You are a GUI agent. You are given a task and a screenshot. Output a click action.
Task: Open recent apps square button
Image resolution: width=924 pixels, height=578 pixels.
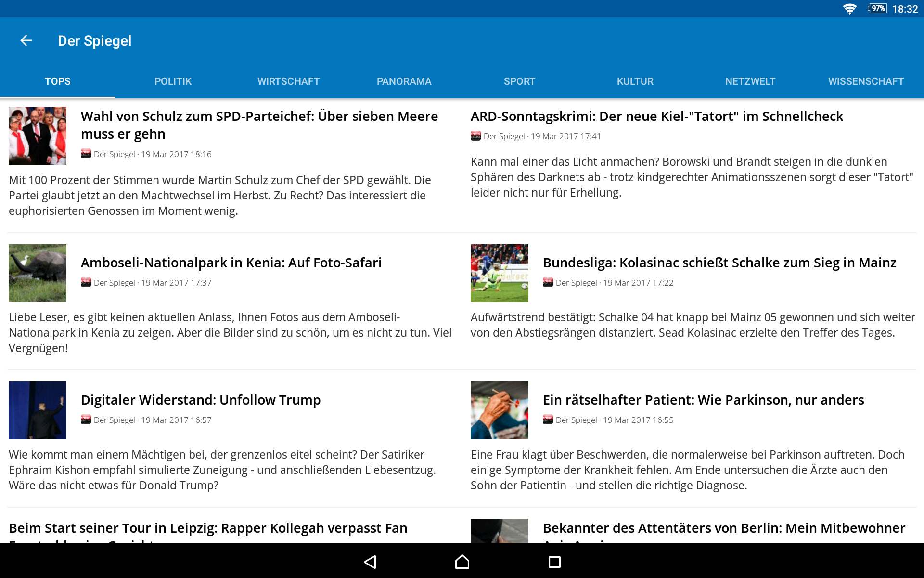pos(554,562)
